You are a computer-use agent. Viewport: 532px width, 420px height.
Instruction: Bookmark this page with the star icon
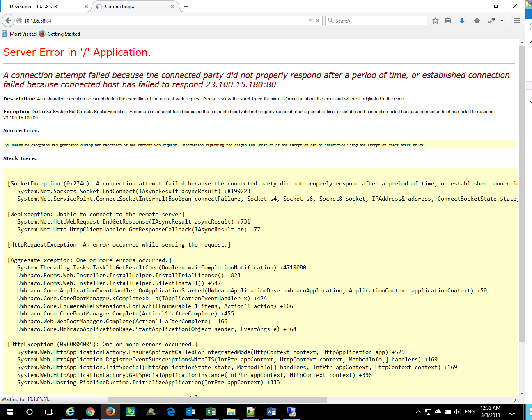coord(436,21)
